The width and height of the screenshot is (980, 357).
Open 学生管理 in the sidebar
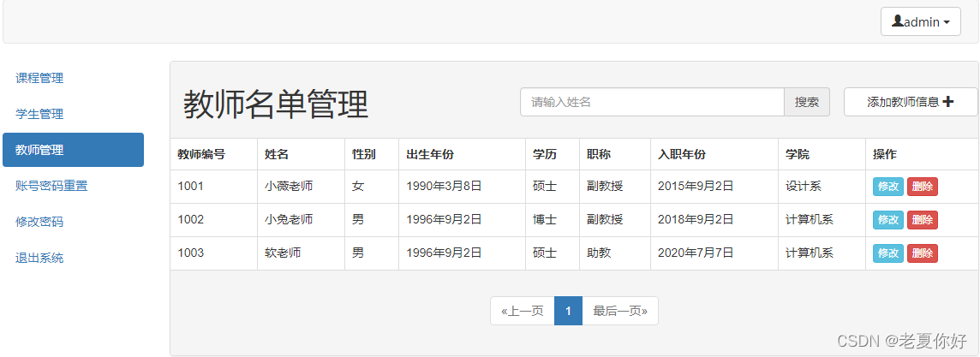pos(39,114)
